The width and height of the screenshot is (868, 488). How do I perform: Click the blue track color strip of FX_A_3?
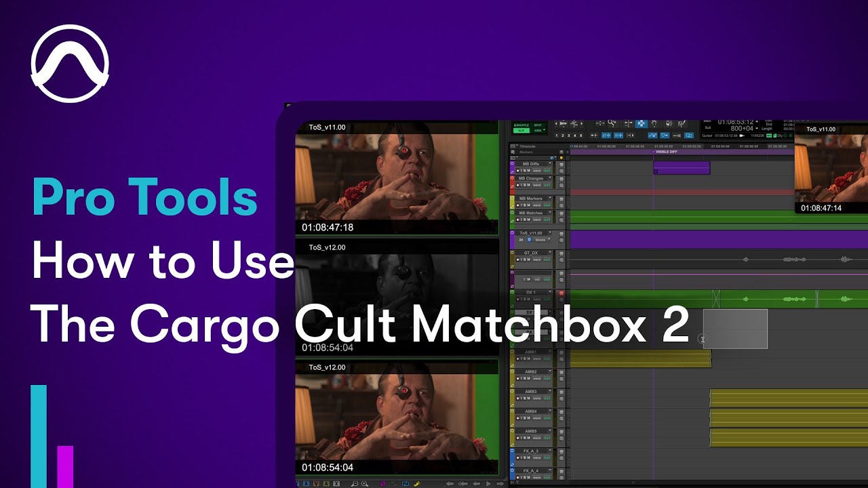(x=513, y=457)
